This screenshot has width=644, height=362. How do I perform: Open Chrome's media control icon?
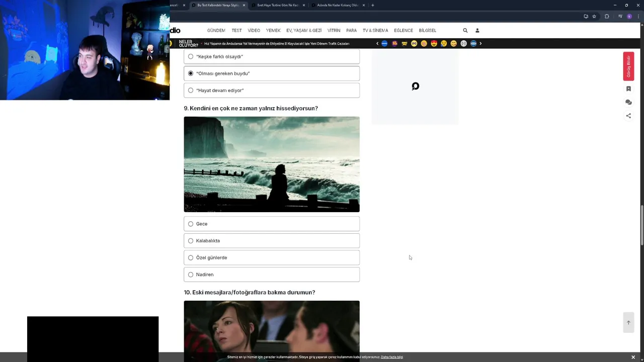tap(620, 16)
